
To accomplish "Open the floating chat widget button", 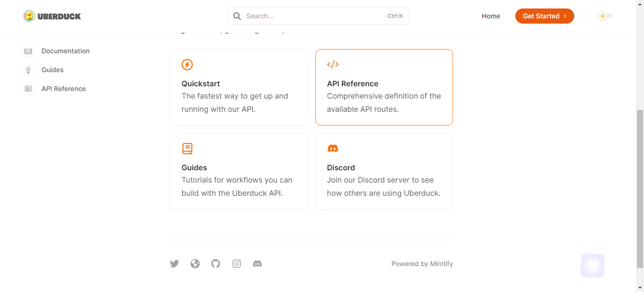I will (x=593, y=266).
